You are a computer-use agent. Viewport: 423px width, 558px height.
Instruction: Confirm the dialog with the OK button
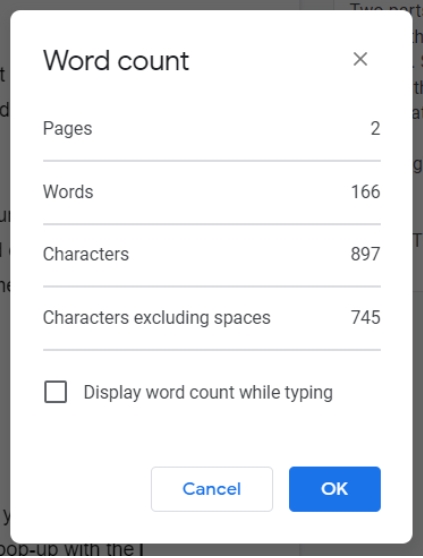[335, 489]
